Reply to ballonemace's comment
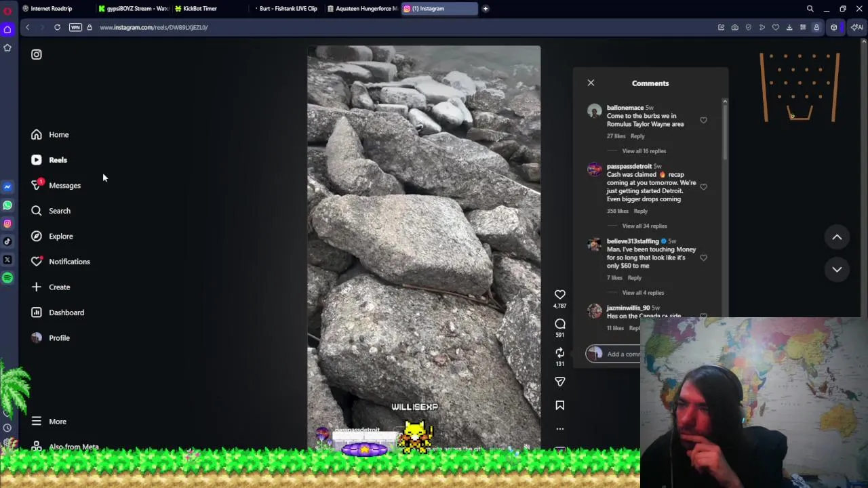This screenshot has width=868, height=488. (637, 136)
